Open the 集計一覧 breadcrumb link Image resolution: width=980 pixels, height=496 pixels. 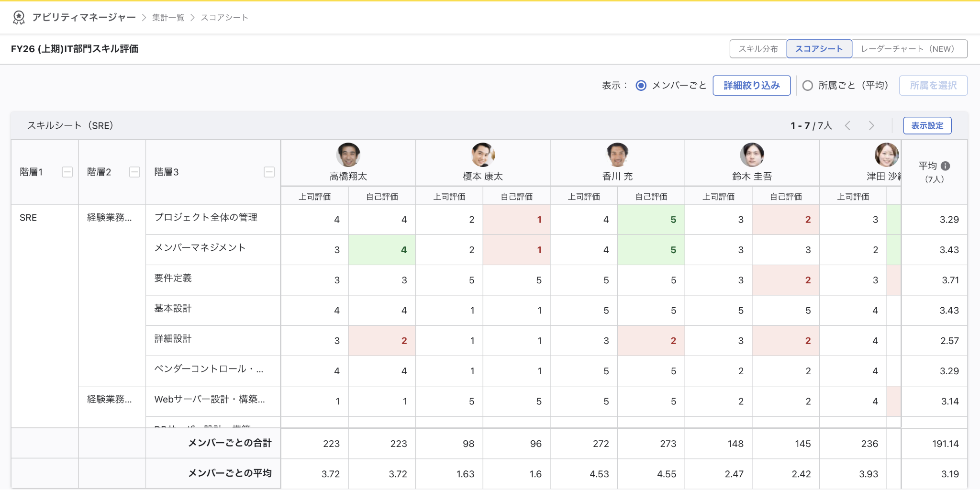[168, 17]
